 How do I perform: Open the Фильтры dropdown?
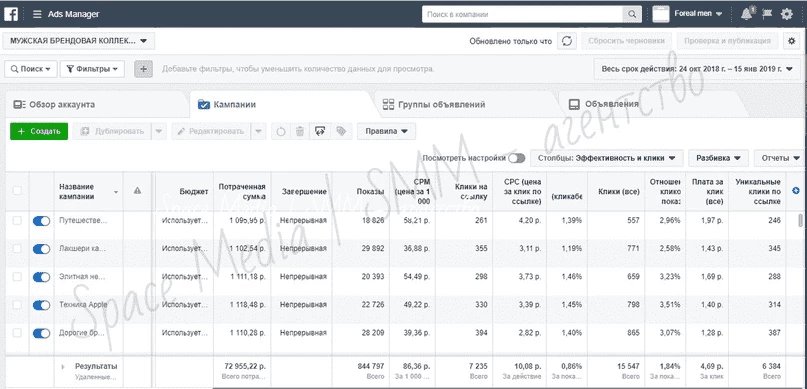coord(92,69)
